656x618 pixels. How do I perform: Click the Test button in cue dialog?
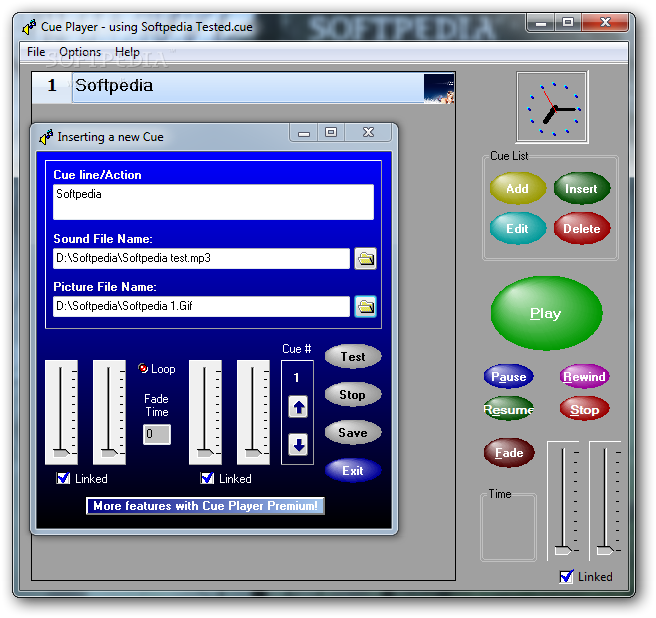(353, 356)
